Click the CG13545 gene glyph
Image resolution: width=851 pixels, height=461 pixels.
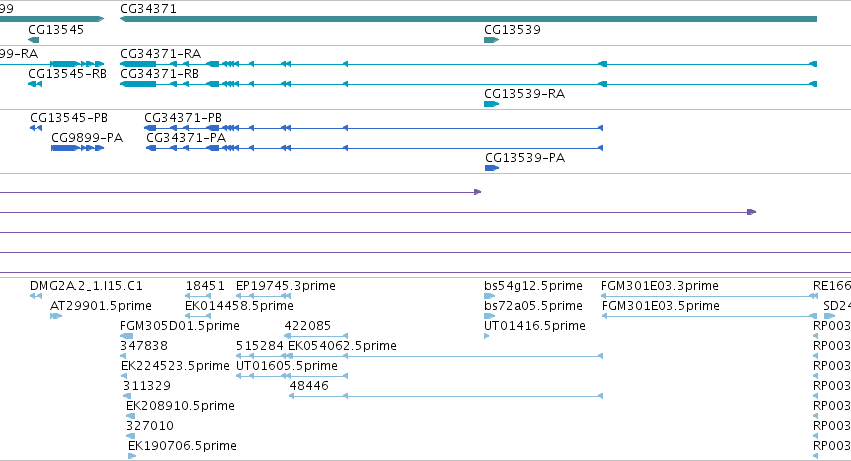34,40
